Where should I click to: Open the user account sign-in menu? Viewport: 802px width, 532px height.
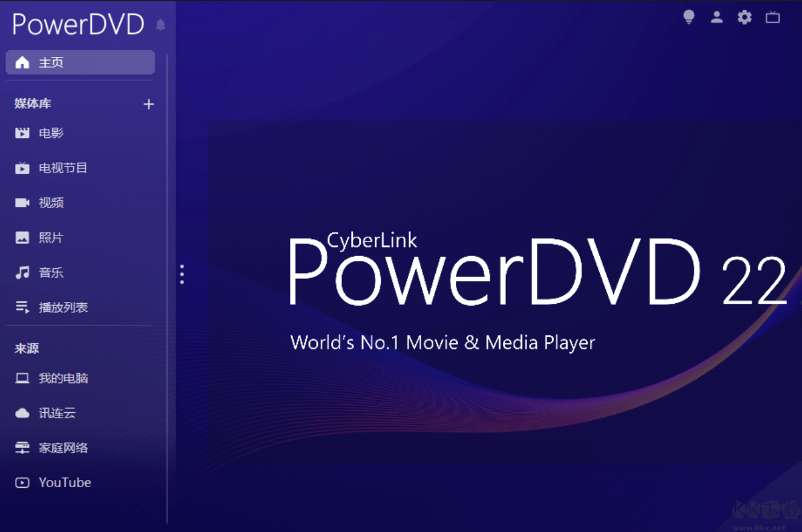(x=717, y=18)
